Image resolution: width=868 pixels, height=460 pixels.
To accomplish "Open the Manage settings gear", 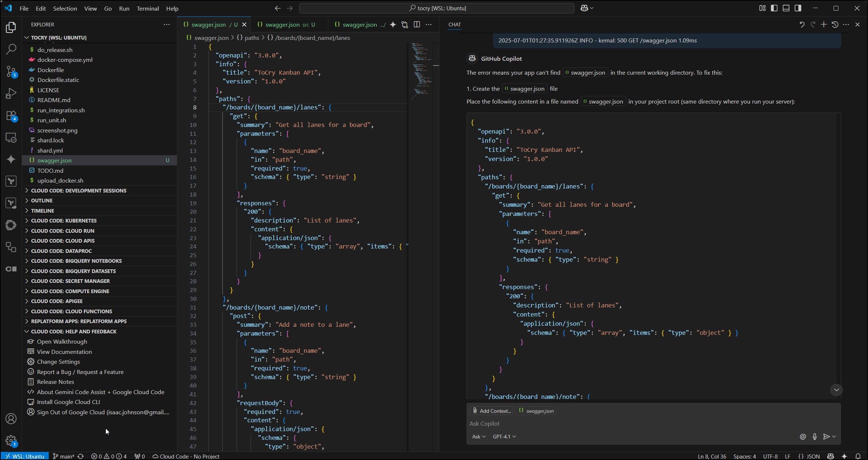I will pyautogui.click(x=11, y=441).
